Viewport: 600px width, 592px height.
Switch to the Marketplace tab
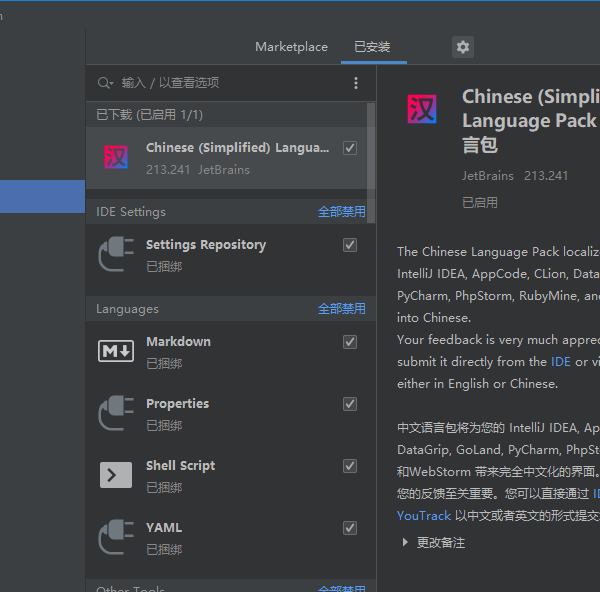291,47
